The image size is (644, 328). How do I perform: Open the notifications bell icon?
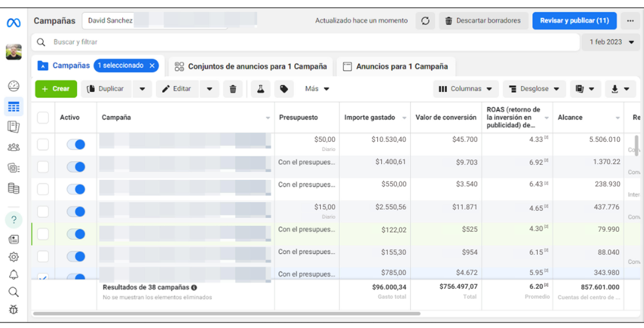pos(13,275)
